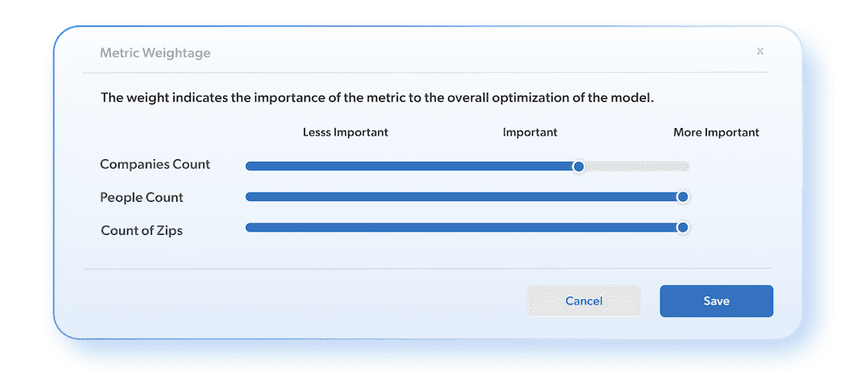Click the weight description sentence

377,98
